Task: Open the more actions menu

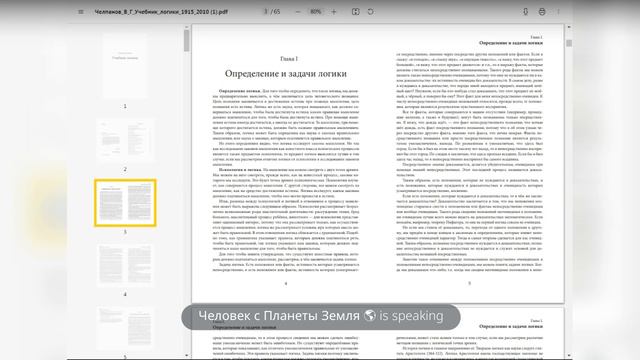Action: pos(558,12)
